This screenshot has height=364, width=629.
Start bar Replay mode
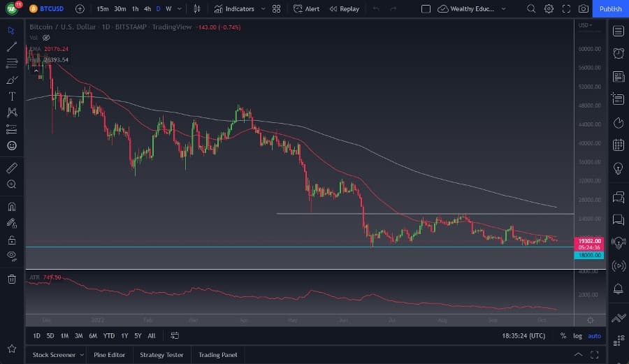coord(344,9)
